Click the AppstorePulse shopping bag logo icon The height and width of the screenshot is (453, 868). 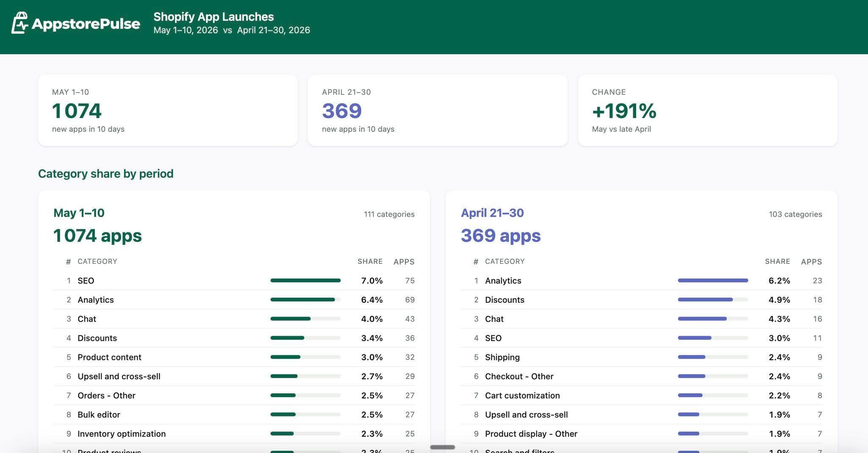19,22
